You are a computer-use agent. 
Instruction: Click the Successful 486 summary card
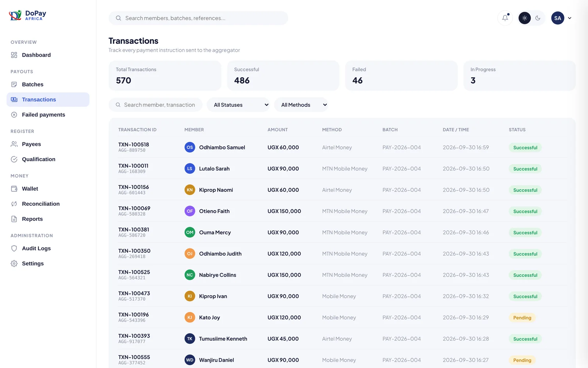click(283, 75)
